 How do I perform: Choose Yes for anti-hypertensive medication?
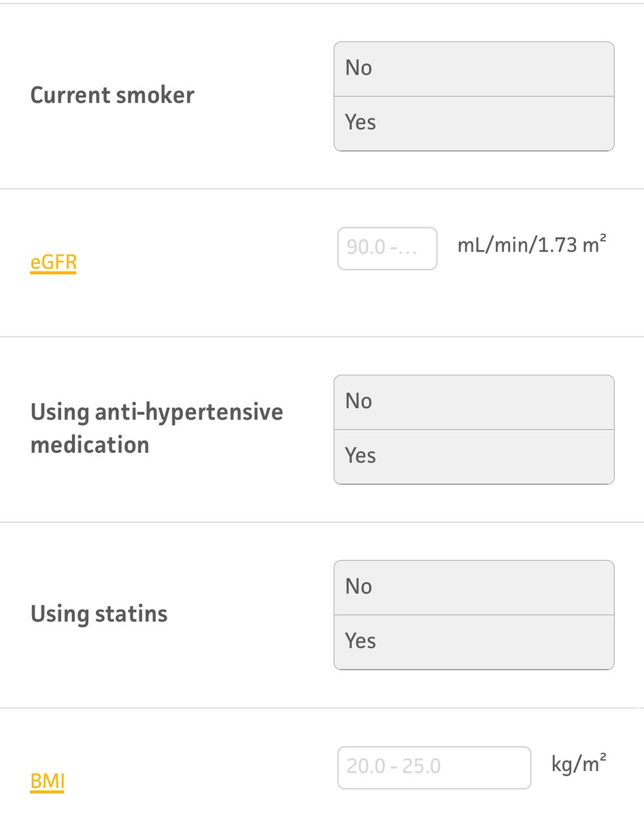pos(473,456)
